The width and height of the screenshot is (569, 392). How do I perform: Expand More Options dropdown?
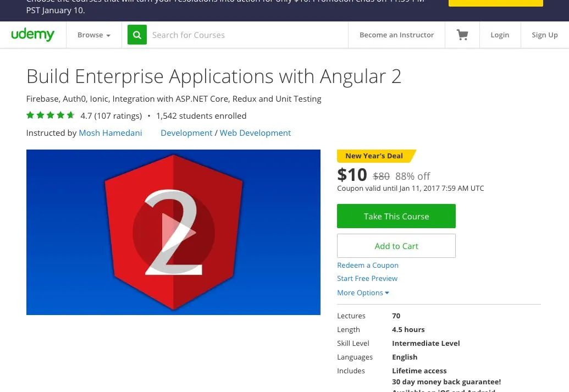pyautogui.click(x=363, y=292)
